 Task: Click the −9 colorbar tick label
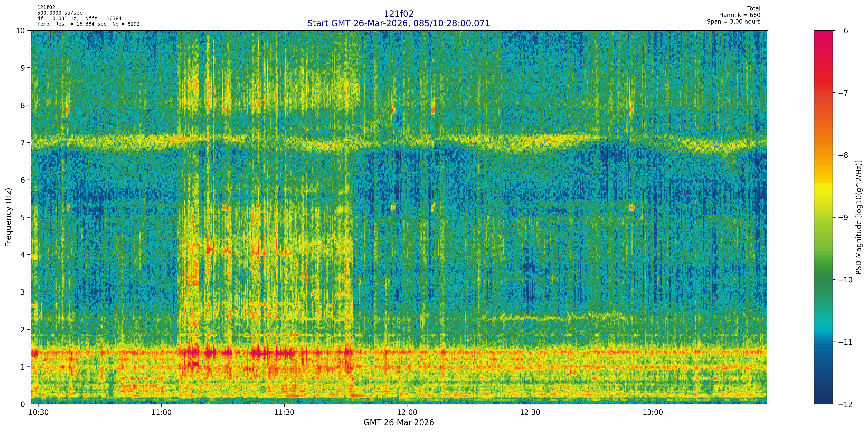843,217
